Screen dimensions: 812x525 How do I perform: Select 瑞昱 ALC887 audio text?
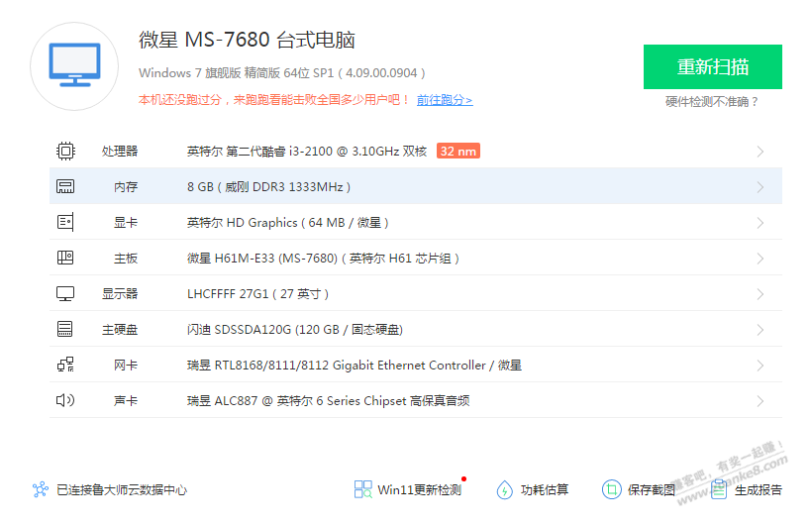329,400
